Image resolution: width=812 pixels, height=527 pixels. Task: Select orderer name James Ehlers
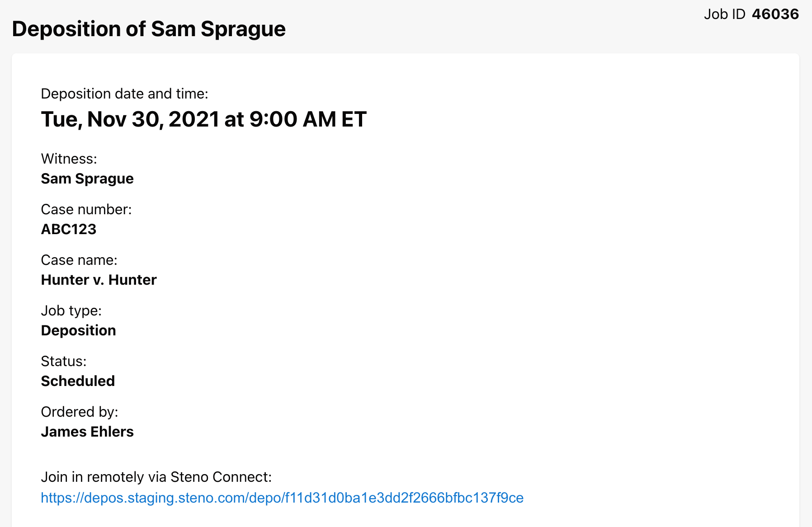87,432
